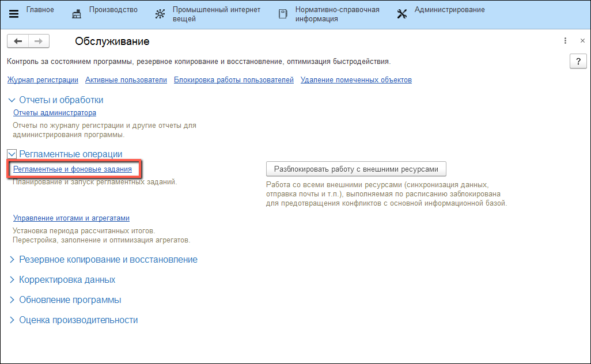This screenshot has height=364, width=591.
Task: Close the Обслуживание form with X
Action: click(x=582, y=41)
